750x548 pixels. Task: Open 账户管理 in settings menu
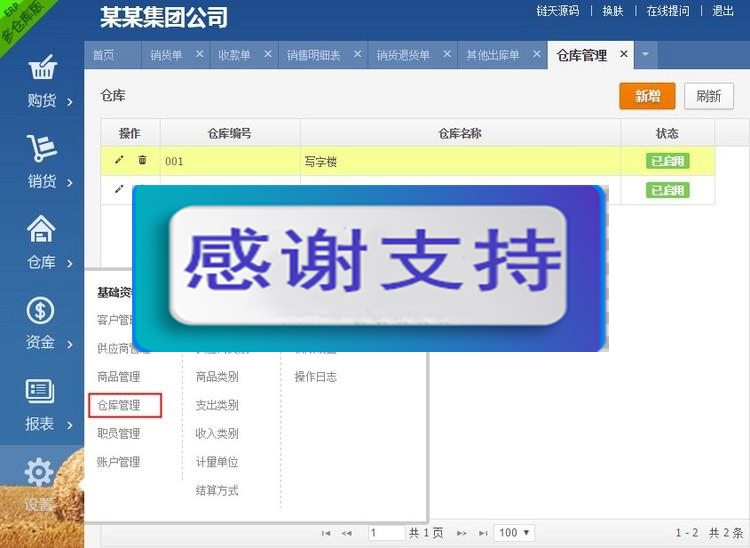[x=119, y=462]
